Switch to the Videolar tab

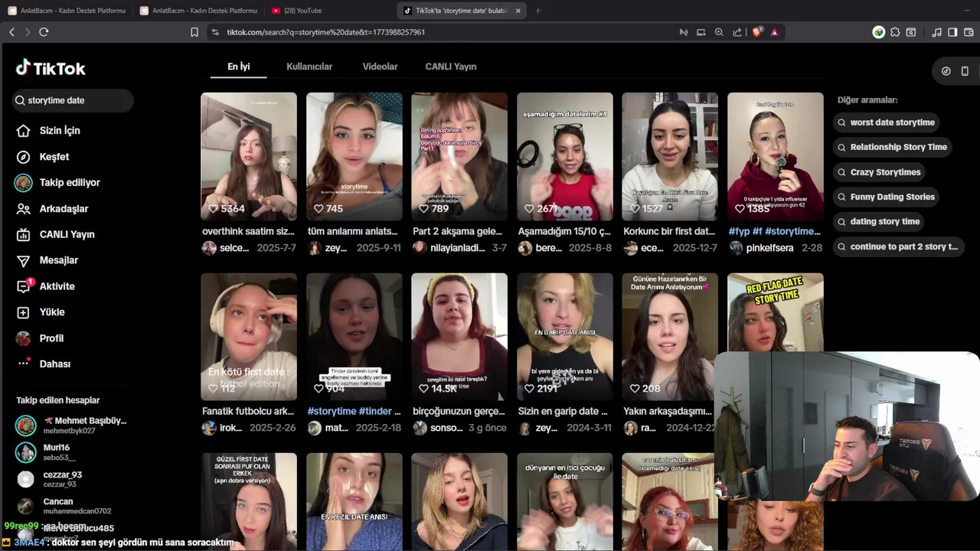tap(380, 67)
